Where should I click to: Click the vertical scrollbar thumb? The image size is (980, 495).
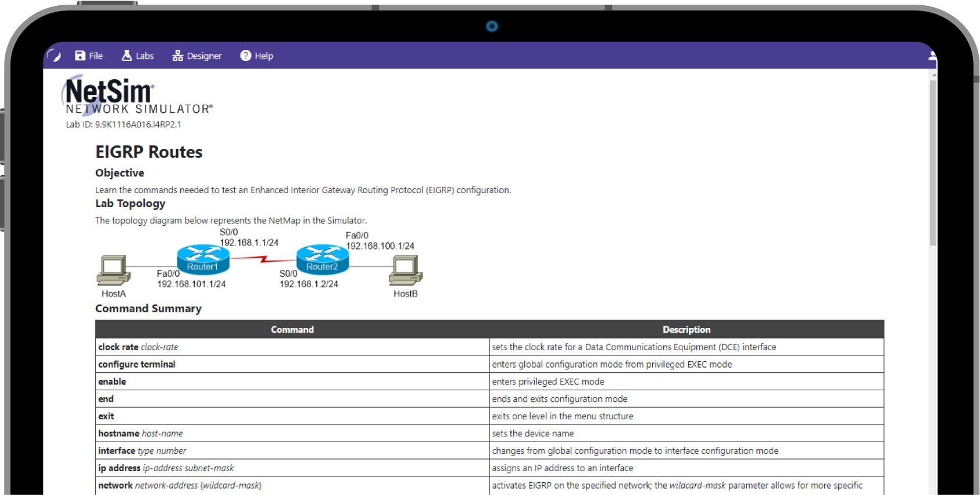click(x=933, y=163)
